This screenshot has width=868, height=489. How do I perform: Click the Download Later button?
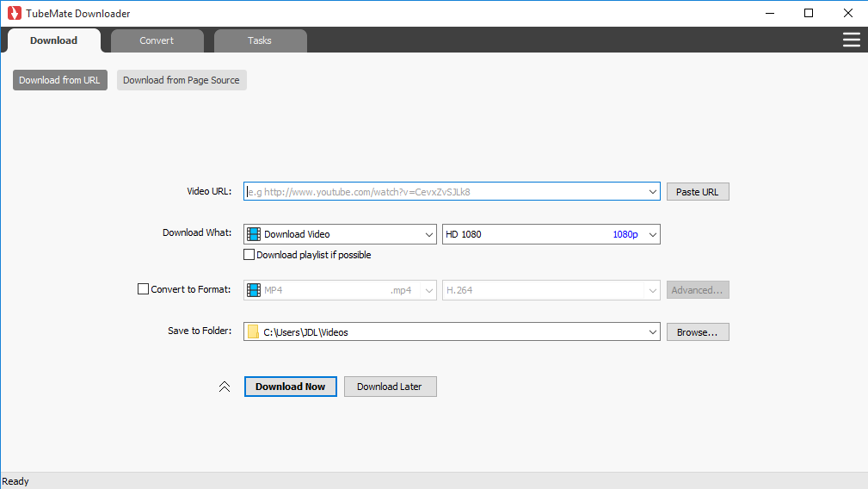(x=391, y=387)
